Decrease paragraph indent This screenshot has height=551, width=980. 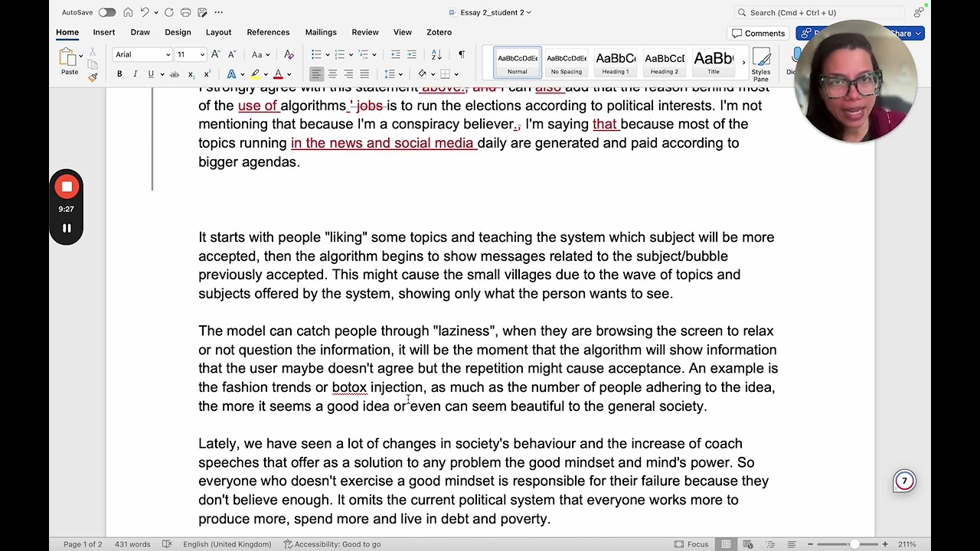395,54
